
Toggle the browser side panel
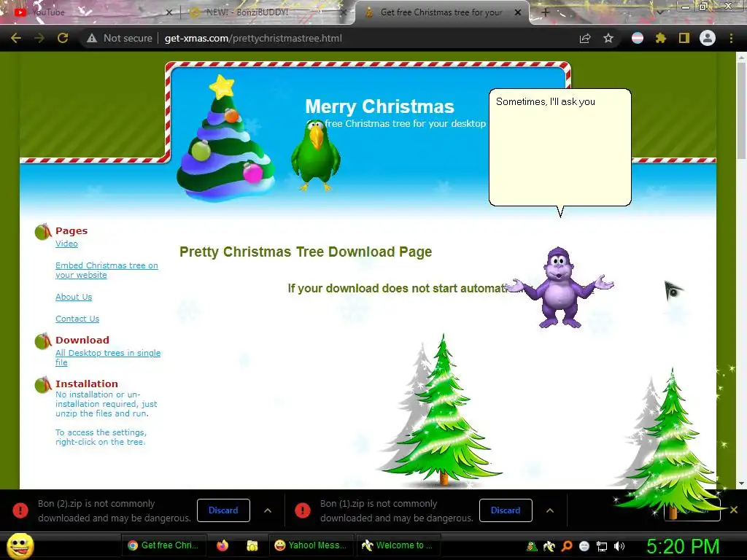point(684,38)
